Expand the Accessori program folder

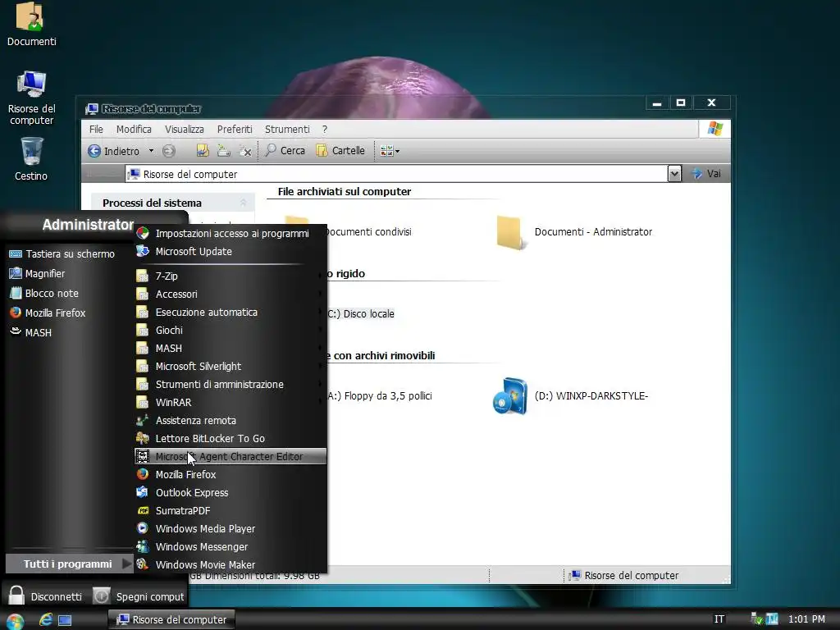click(x=230, y=294)
